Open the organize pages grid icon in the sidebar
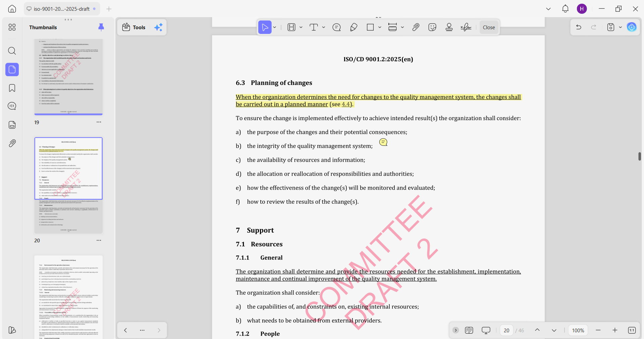The height and width of the screenshot is (339, 644). point(12,27)
